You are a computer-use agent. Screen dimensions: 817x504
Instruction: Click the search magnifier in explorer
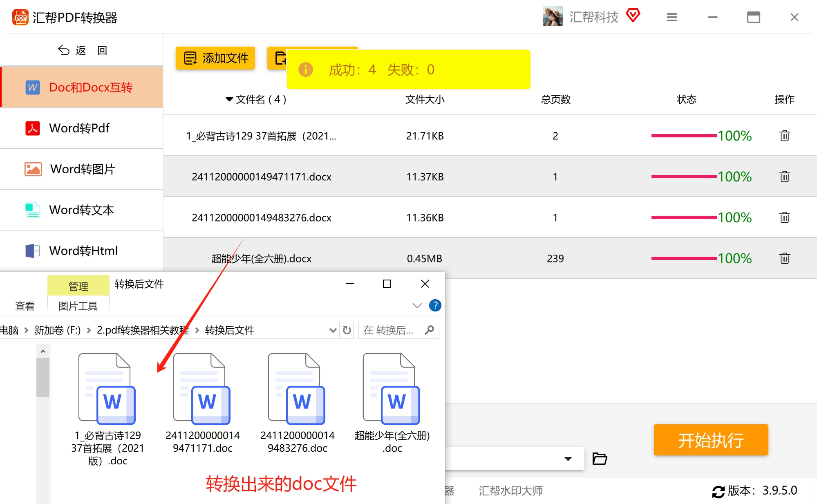tap(429, 330)
